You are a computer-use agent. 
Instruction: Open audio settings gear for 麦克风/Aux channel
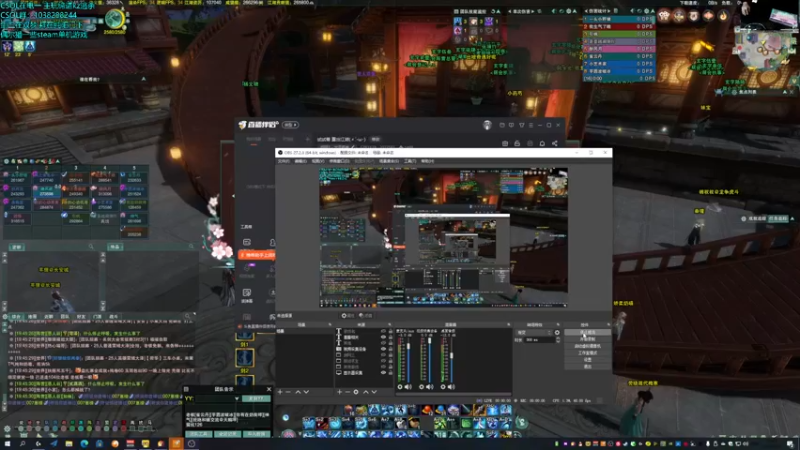(400, 387)
